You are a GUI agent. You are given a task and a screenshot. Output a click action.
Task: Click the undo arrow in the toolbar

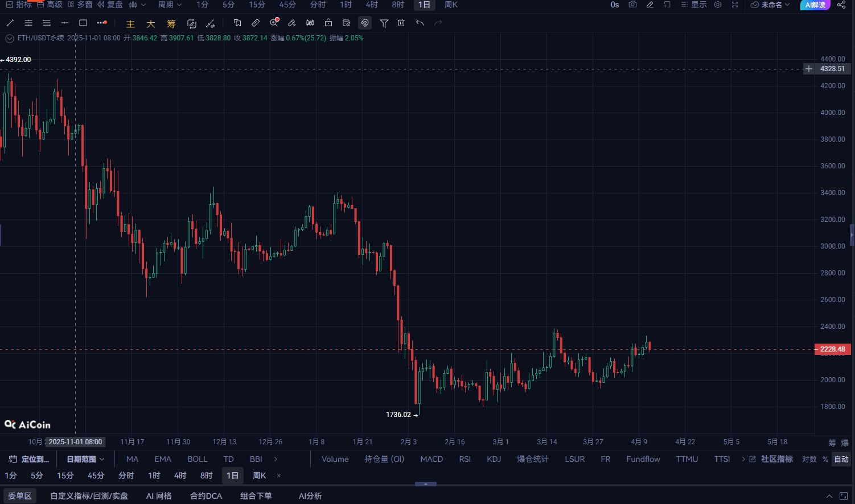coord(420,23)
